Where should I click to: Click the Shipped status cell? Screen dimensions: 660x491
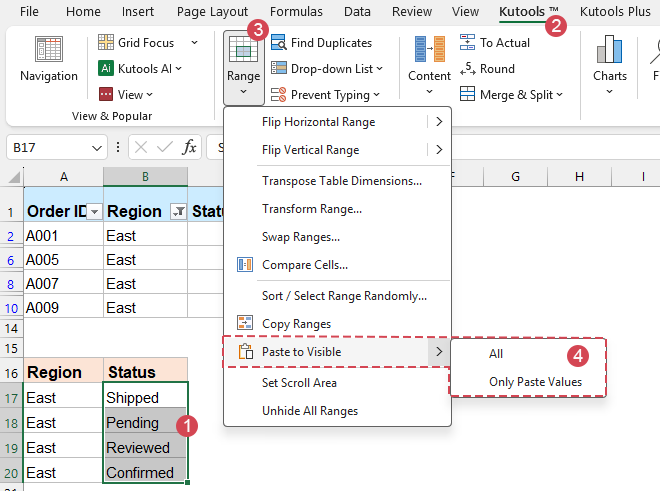tap(145, 397)
